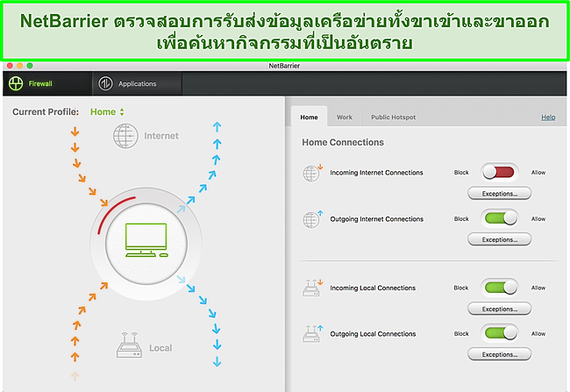The width and height of the screenshot is (570, 392).
Task: Click the green zoom window button
Action: (30, 66)
